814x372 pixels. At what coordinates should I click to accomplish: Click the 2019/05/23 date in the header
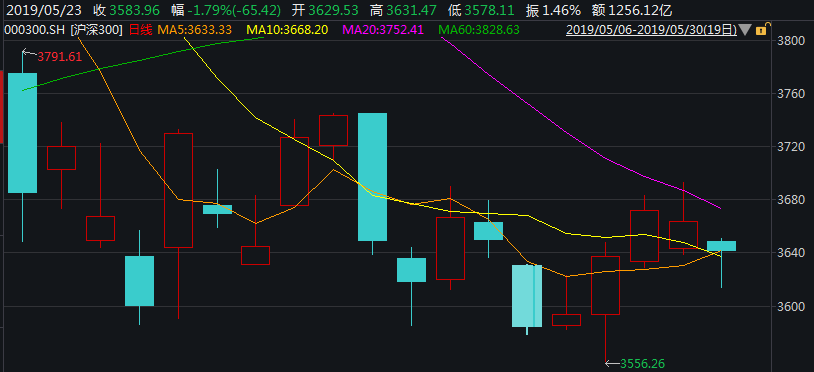(43, 9)
